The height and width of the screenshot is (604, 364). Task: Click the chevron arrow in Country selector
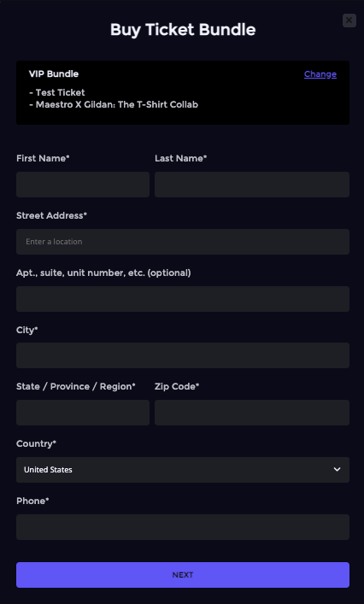(337, 470)
